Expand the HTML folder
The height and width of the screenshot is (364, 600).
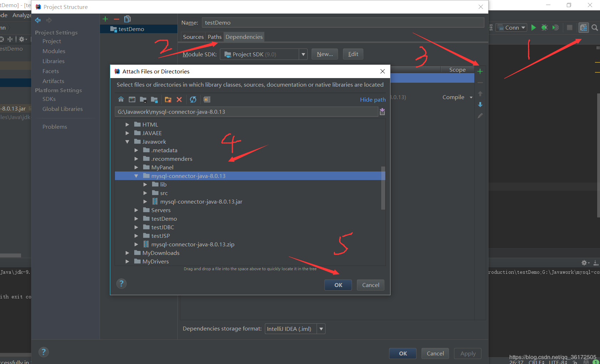coord(127,124)
